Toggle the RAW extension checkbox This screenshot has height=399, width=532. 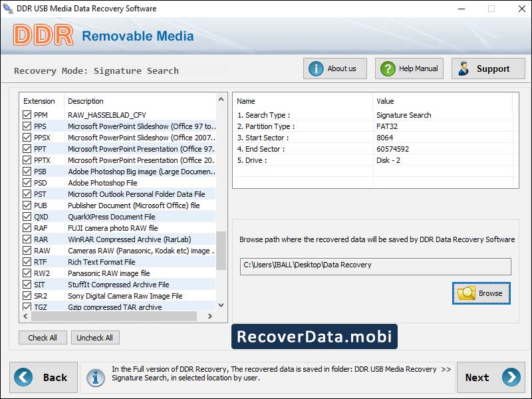coord(27,251)
